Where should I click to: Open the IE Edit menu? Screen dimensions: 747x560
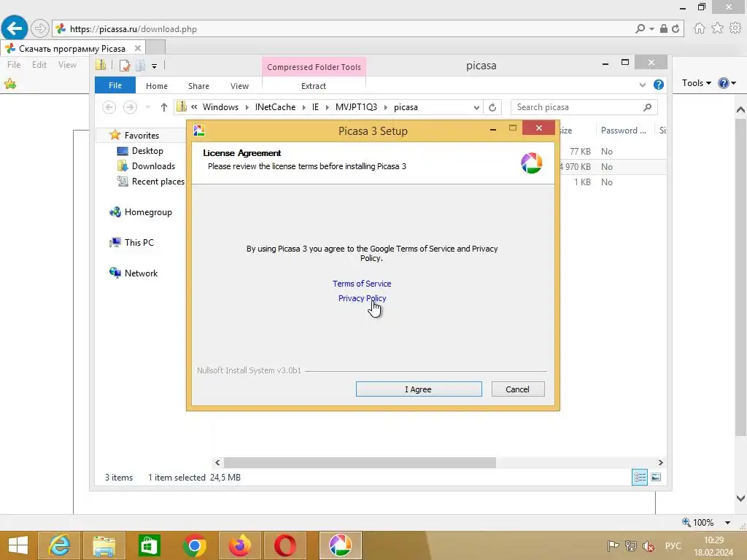pos(39,65)
